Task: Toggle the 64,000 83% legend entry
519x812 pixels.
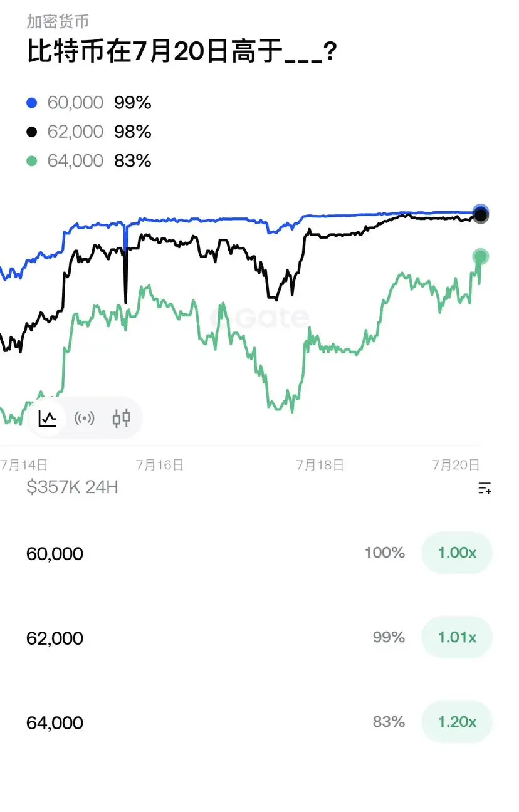Action: pyautogui.click(x=90, y=161)
